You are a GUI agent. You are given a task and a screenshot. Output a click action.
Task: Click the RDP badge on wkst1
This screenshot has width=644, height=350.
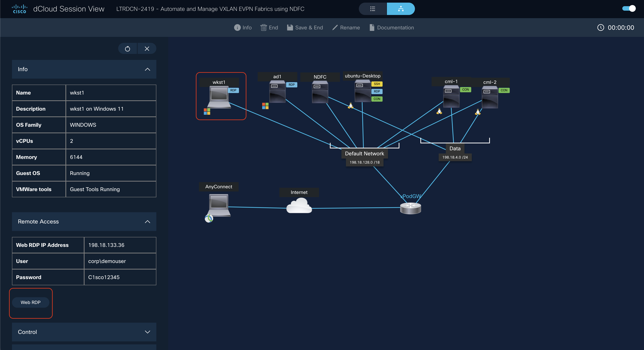(233, 90)
